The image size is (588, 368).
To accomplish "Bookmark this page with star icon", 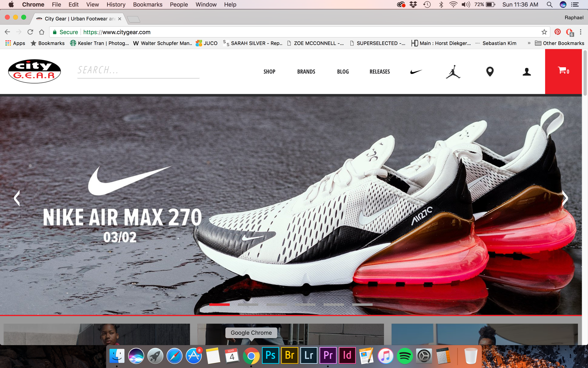I will tap(544, 32).
